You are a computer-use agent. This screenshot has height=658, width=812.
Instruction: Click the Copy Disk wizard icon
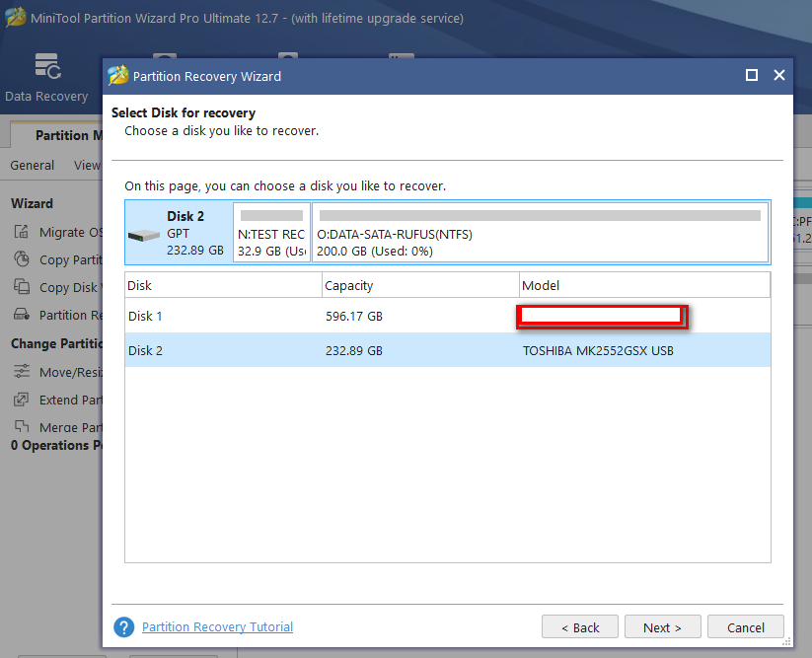pos(22,286)
